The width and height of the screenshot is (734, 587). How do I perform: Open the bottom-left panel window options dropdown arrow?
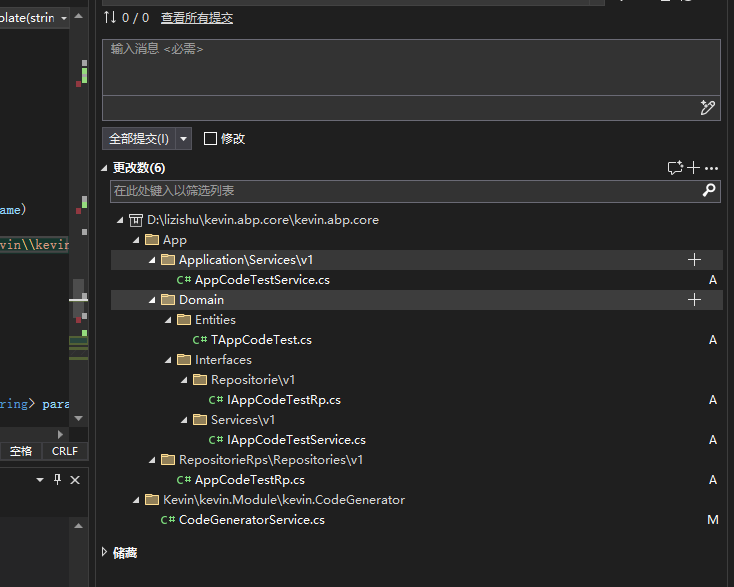coord(40,480)
